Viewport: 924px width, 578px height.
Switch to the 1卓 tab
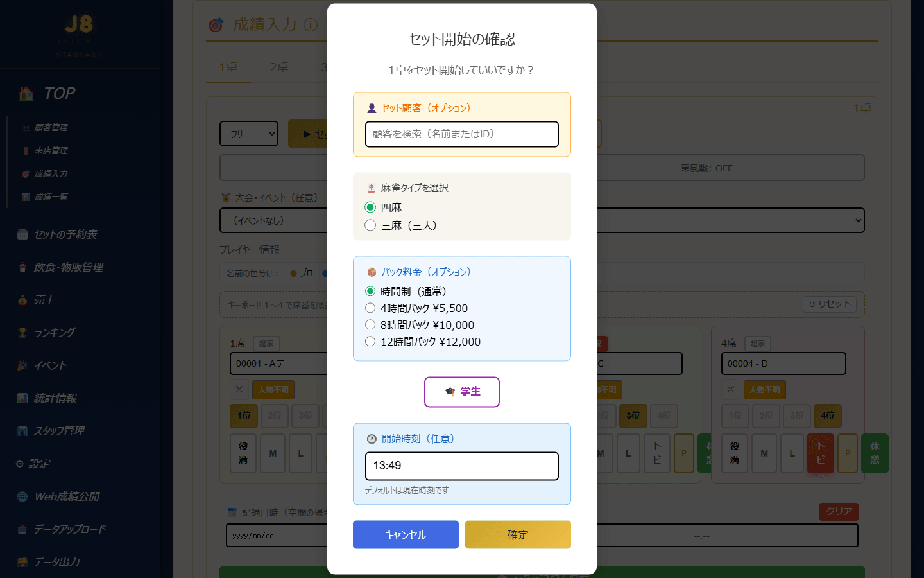click(x=228, y=67)
